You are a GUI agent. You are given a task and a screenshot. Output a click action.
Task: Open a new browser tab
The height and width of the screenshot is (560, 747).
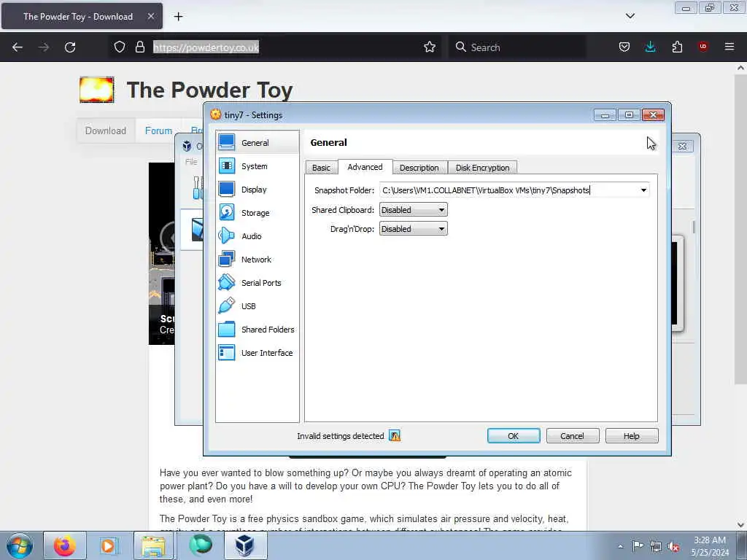pos(178,17)
